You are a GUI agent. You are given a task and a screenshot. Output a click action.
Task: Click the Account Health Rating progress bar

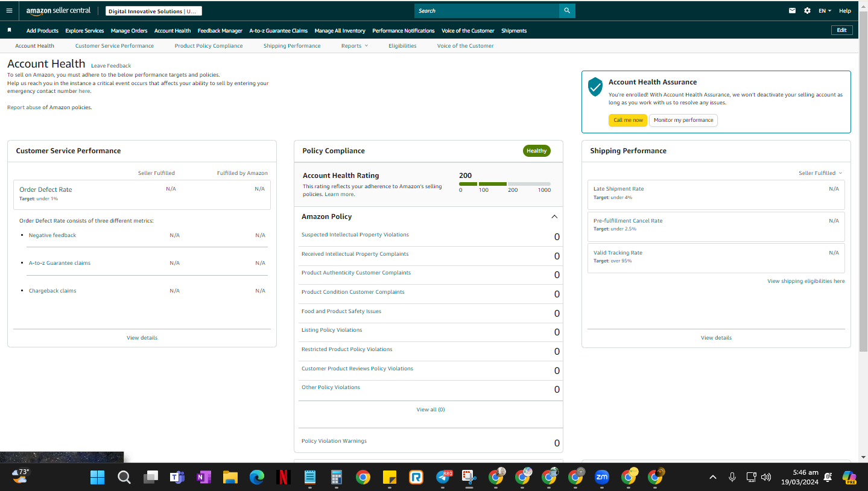click(505, 184)
